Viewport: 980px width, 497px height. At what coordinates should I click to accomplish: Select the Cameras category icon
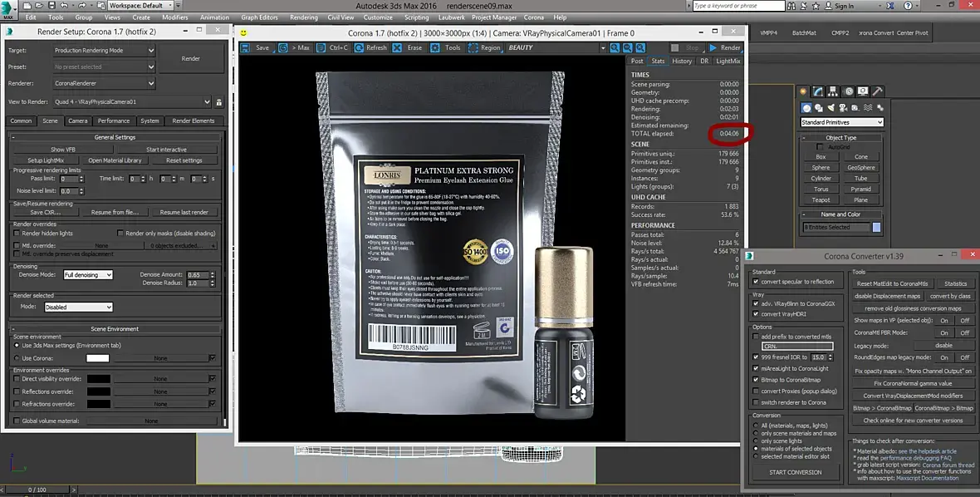pos(843,107)
